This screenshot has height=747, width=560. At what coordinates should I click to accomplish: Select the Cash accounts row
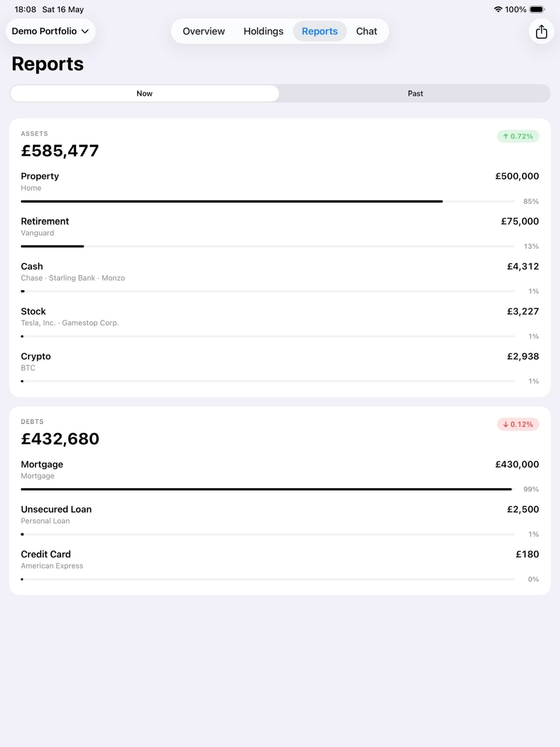click(x=280, y=278)
